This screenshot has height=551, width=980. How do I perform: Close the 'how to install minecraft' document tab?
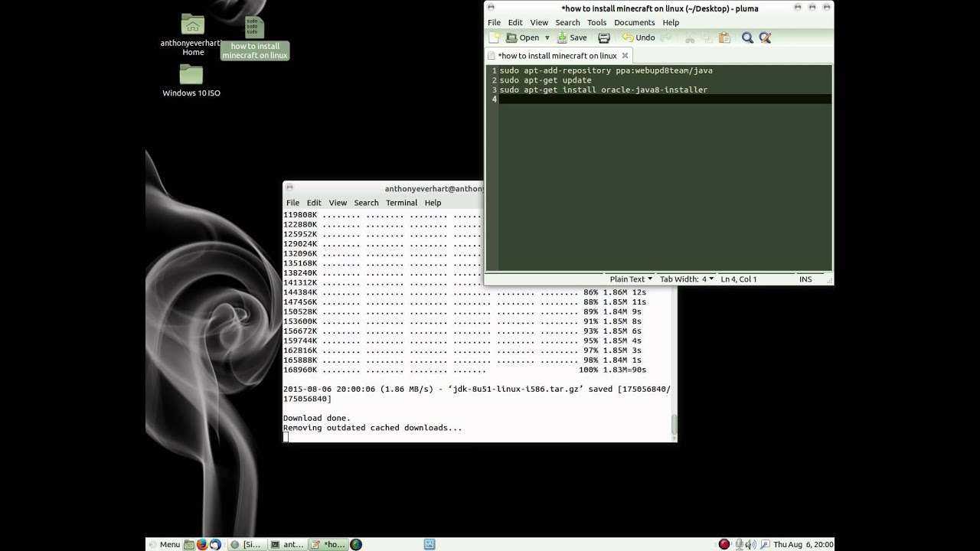click(625, 55)
